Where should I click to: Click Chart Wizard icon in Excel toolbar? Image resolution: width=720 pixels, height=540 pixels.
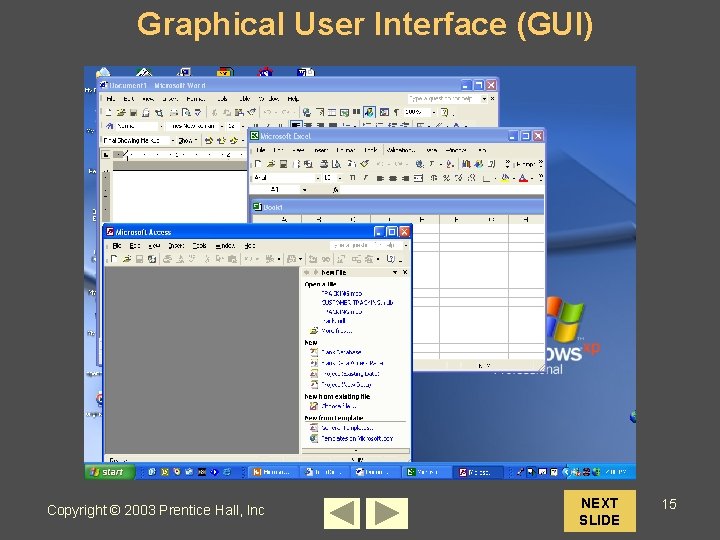[x=467, y=164]
